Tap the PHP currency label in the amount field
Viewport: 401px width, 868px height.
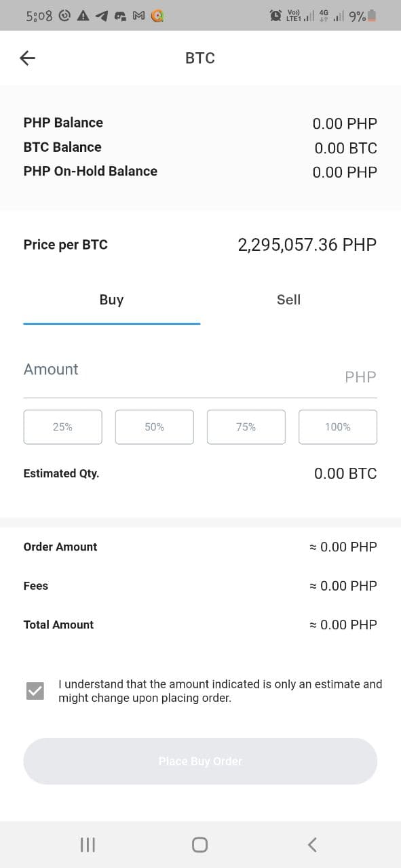360,377
